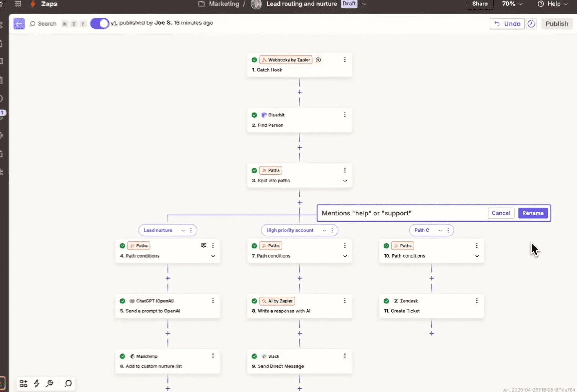Viewport: 577px width, 392px height.
Task: Add step below Zendesk Create Ticket
Action: [x=432, y=333]
